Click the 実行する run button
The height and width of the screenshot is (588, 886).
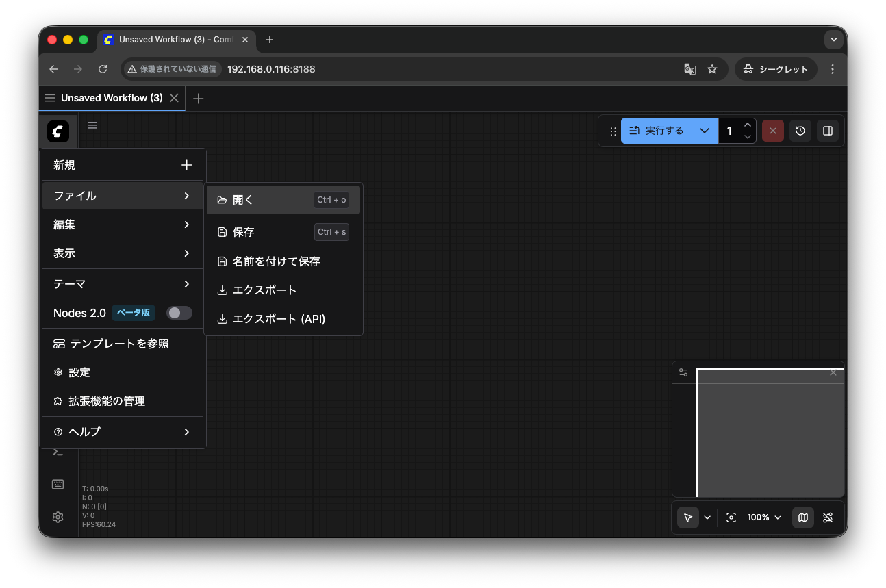click(657, 131)
